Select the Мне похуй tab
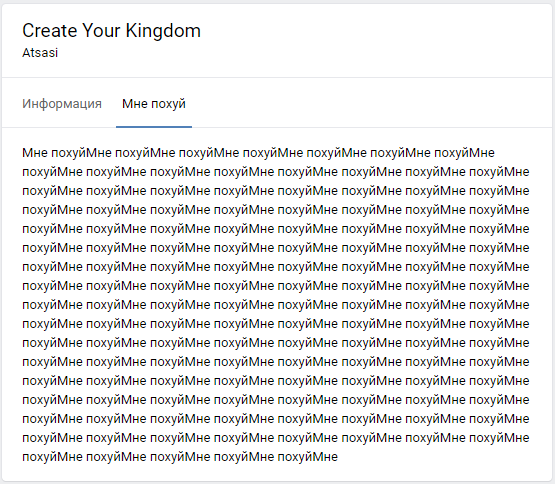The width and height of the screenshot is (555, 484). point(154,104)
